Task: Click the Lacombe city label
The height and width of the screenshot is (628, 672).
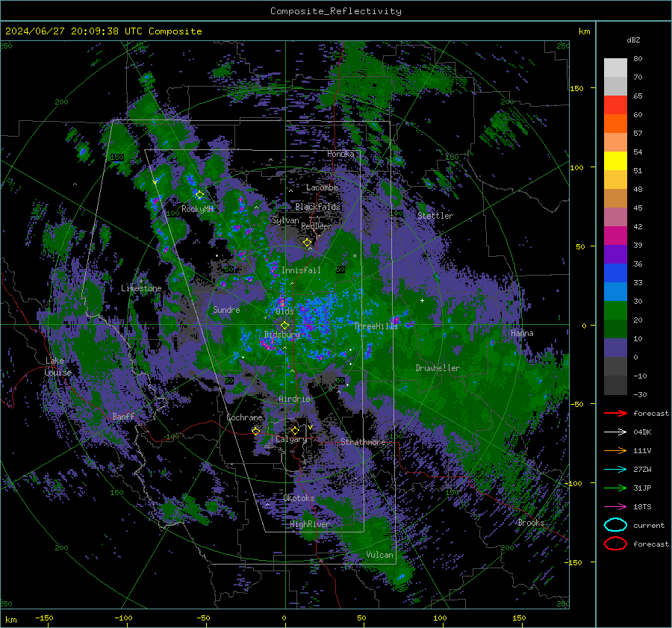Action: click(322, 187)
